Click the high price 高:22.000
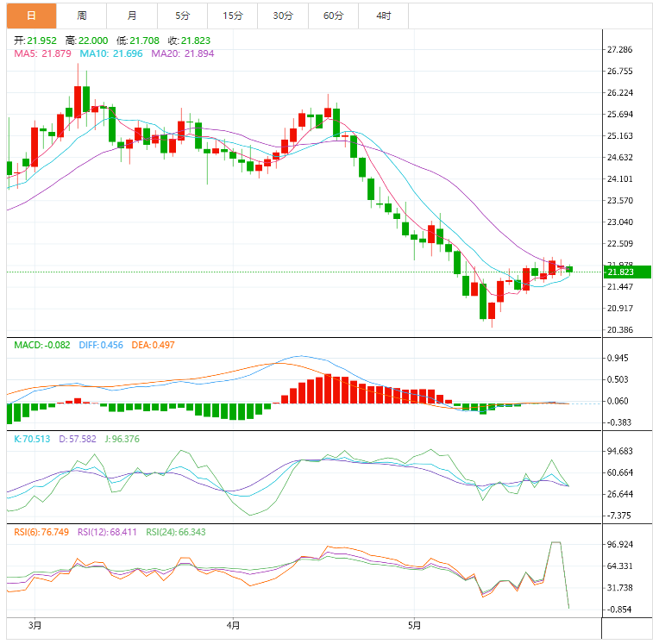The image size is (659, 644). pos(86,41)
